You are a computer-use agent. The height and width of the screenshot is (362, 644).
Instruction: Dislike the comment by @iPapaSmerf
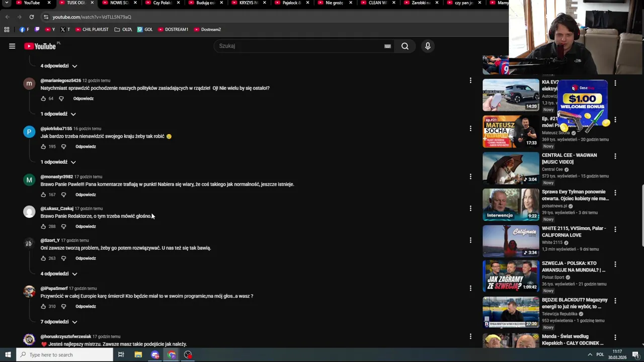point(63,307)
